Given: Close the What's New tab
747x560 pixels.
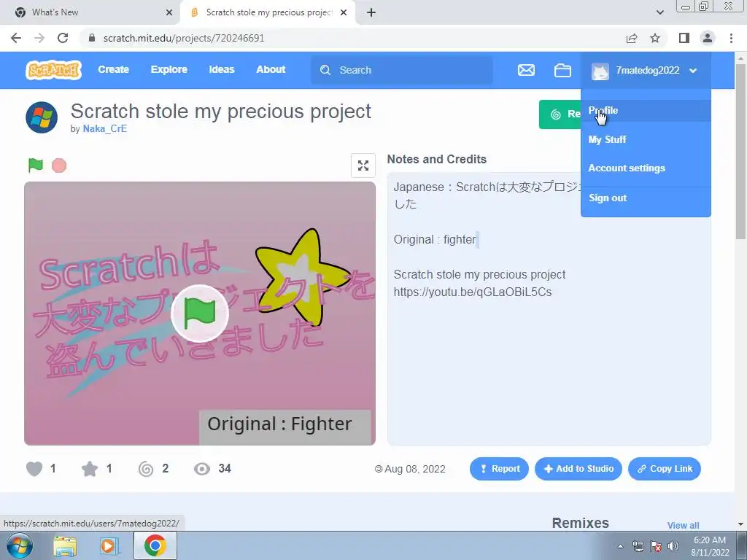Looking at the screenshot, I should tap(169, 12).
